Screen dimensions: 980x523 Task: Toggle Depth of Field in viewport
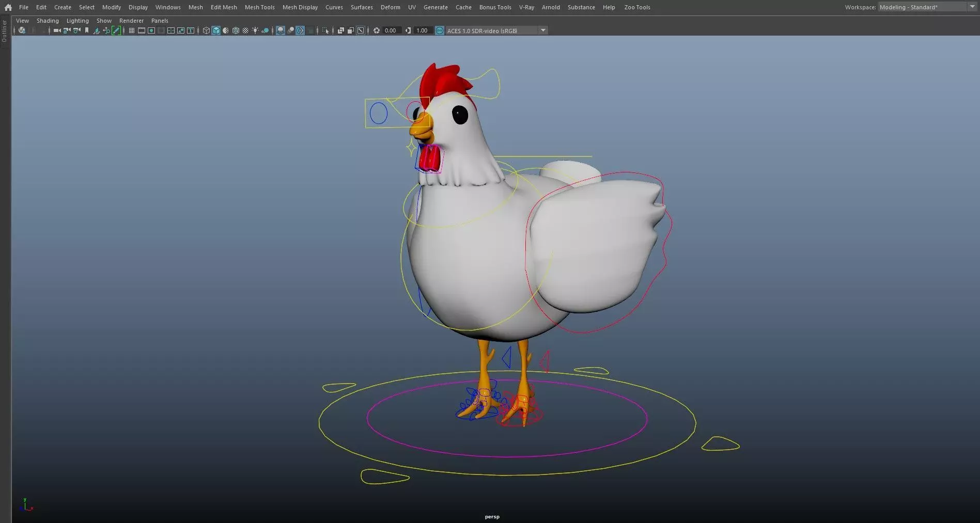coord(310,30)
